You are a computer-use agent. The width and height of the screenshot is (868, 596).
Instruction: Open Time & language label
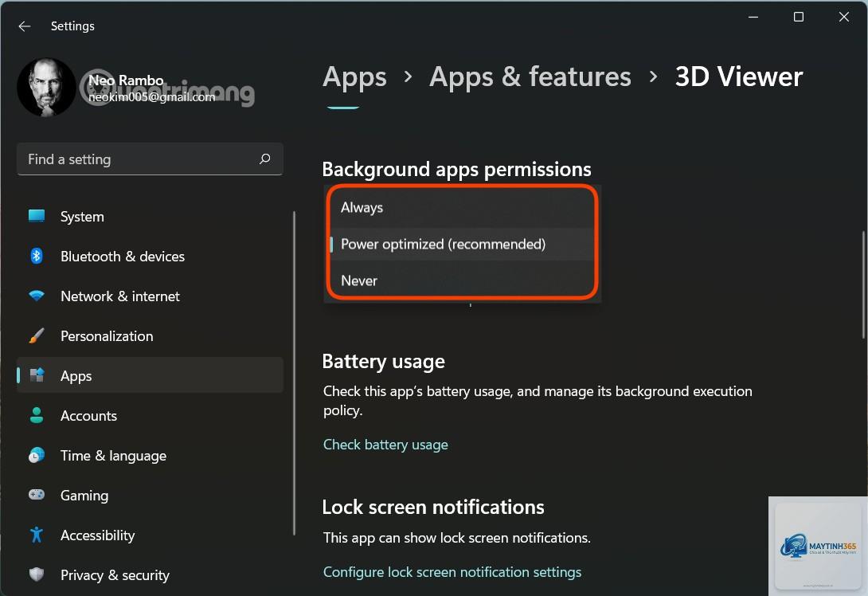[x=114, y=456]
